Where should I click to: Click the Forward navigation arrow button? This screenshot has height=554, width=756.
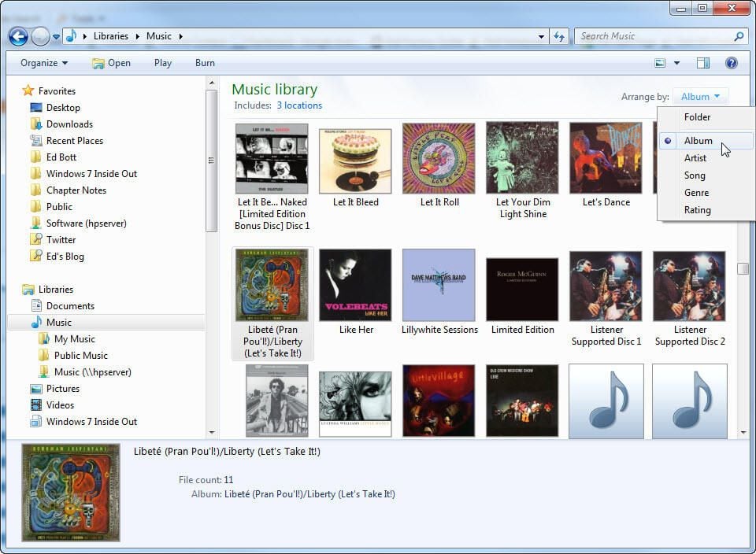[x=40, y=37]
